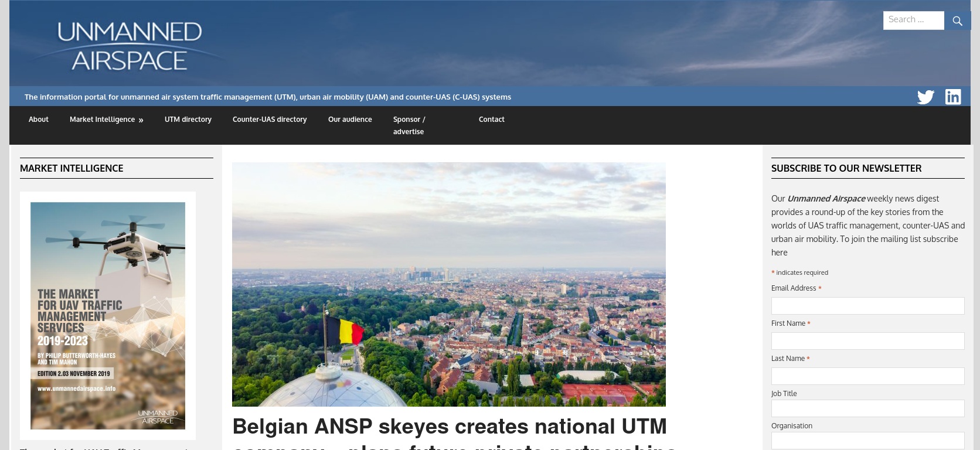Click the Market Intelligence sidebar heading
Viewport: 980px width, 450px height.
tap(72, 168)
